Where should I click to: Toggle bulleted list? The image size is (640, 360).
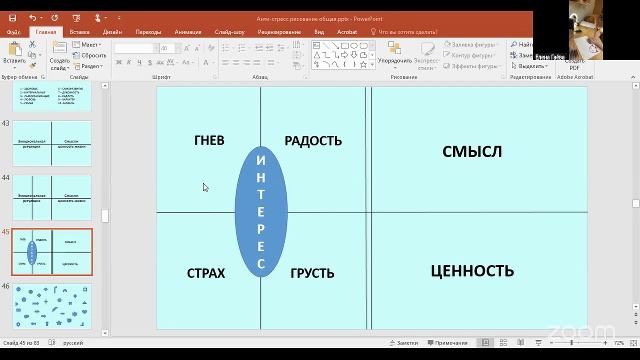click(227, 49)
